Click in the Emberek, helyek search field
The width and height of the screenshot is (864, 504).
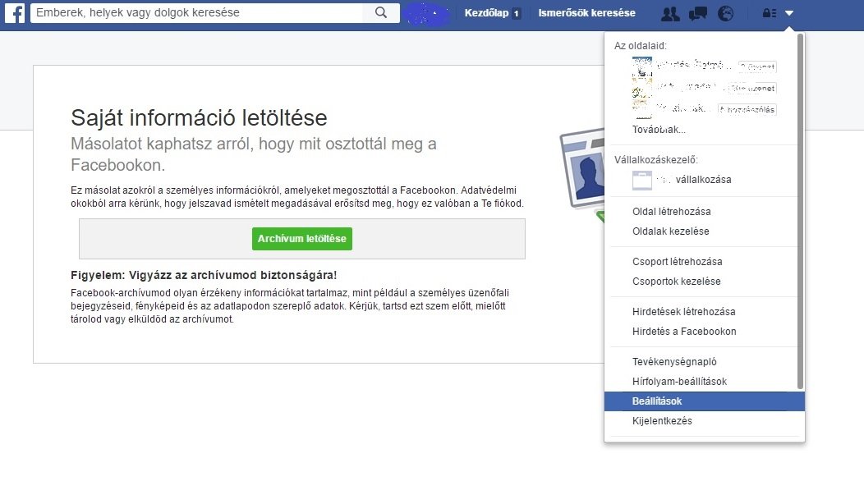pos(197,12)
